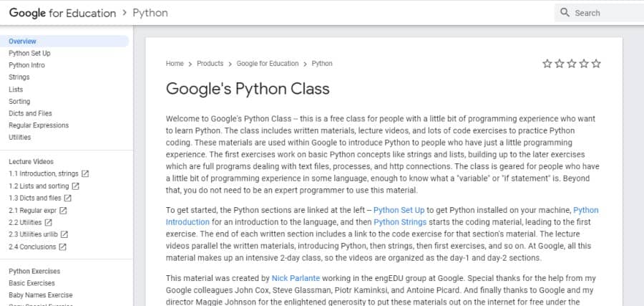
Task: Open lecture video 2.4 Conclusions
Action: pos(32,247)
